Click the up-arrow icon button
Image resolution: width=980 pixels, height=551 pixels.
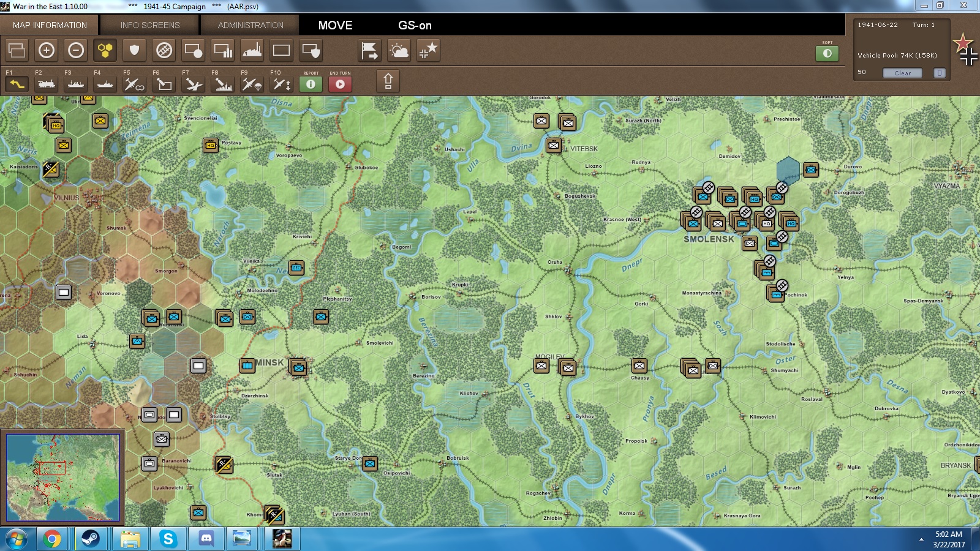point(388,81)
